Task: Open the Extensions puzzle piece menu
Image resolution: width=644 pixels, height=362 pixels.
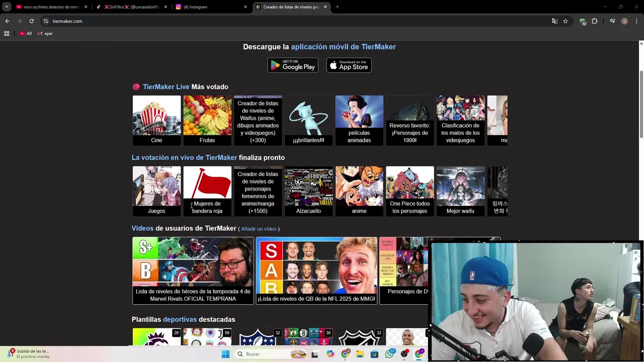Action: coord(595,21)
